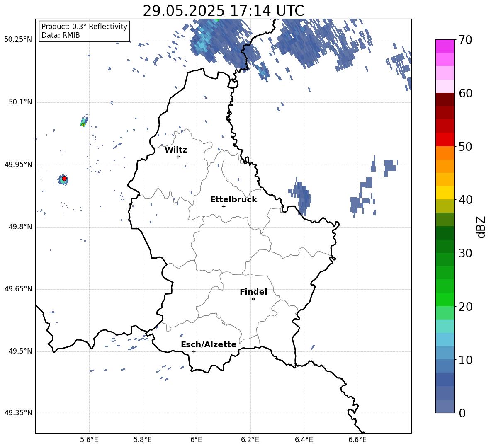The width and height of the screenshot is (491, 448).
Task: Click the red radar site marker
Action: [x=64, y=179]
